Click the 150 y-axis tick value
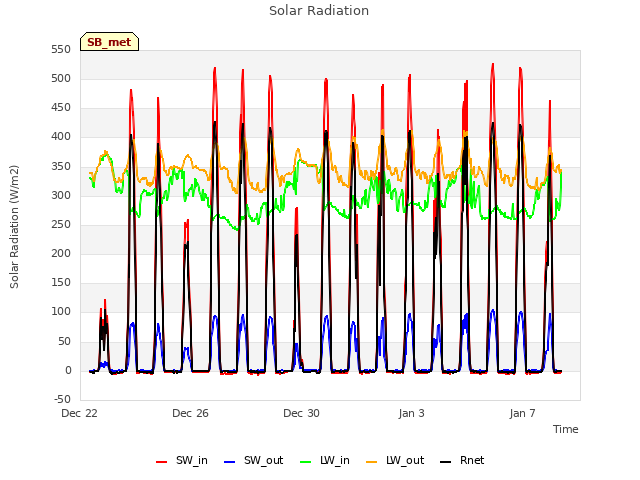This screenshot has height=480, width=640. (x=61, y=282)
